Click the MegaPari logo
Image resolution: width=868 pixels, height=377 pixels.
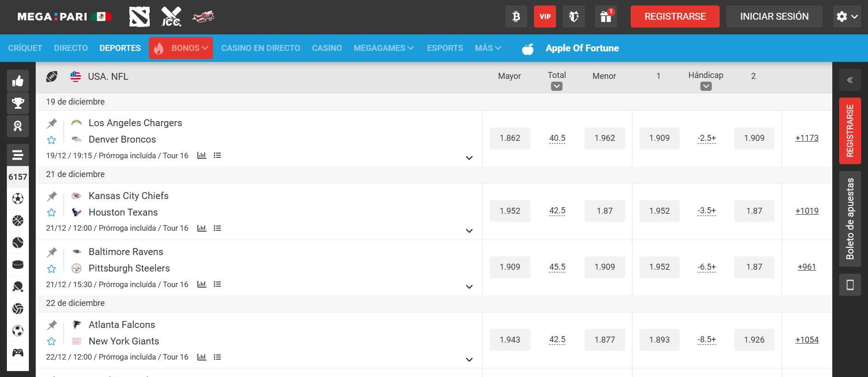(65, 17)
